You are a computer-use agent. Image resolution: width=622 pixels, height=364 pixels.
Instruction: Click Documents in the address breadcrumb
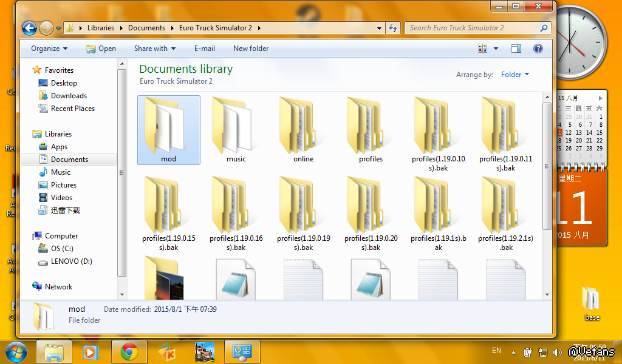coord(146,28)
